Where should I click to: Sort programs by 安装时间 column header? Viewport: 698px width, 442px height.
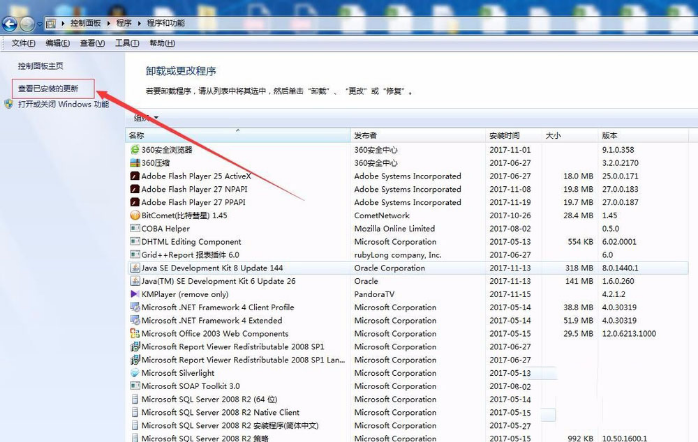[505, 135]
